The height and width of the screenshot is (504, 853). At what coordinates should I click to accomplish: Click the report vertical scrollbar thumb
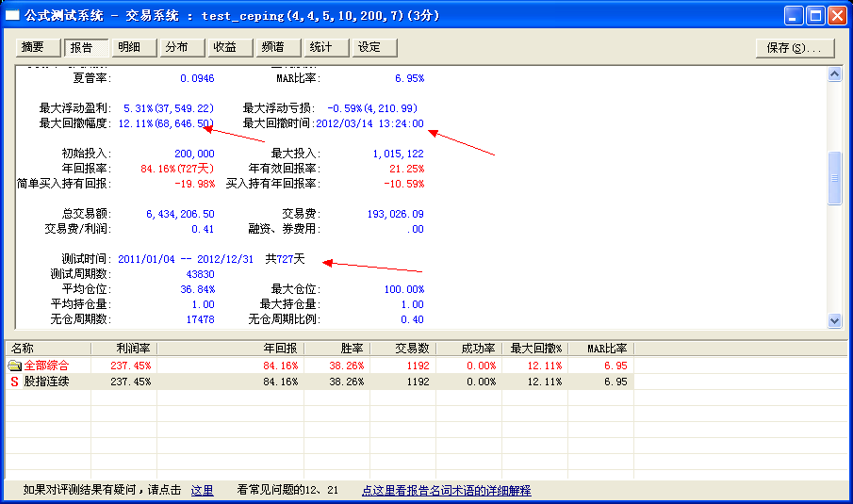[x=834, y=177]
